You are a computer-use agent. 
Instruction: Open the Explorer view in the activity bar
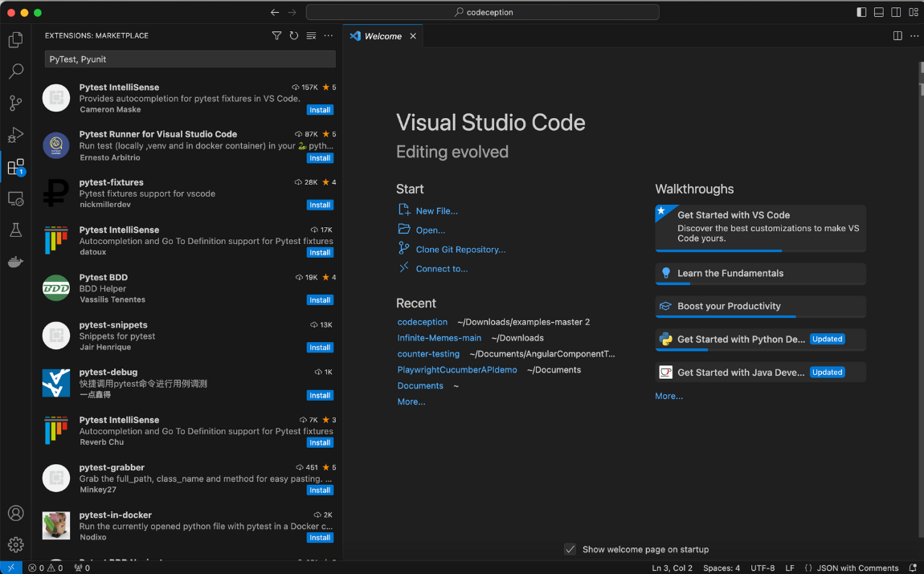[x=15, y=39]
